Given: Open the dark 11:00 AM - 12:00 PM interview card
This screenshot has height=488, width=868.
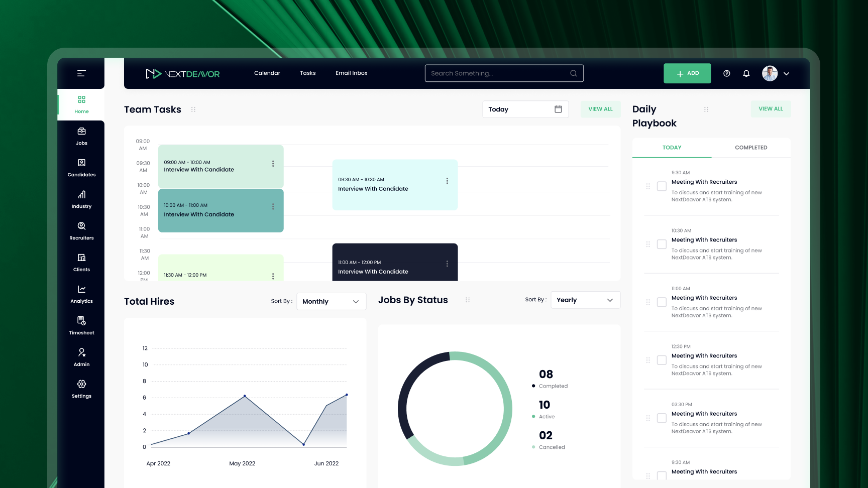Looking at the screenshot, I should 395,262.
